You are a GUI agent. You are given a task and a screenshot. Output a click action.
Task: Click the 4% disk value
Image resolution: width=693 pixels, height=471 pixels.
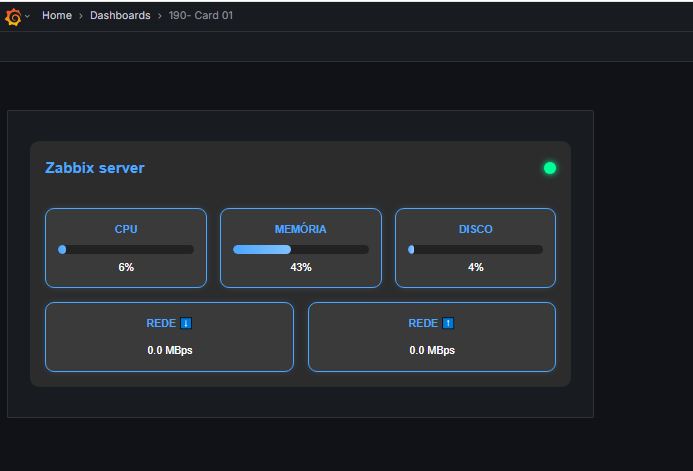pos(476,267)
